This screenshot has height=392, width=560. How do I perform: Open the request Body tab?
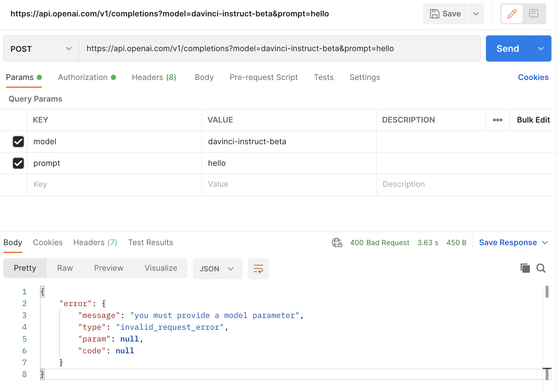click(x=204, y=77)
